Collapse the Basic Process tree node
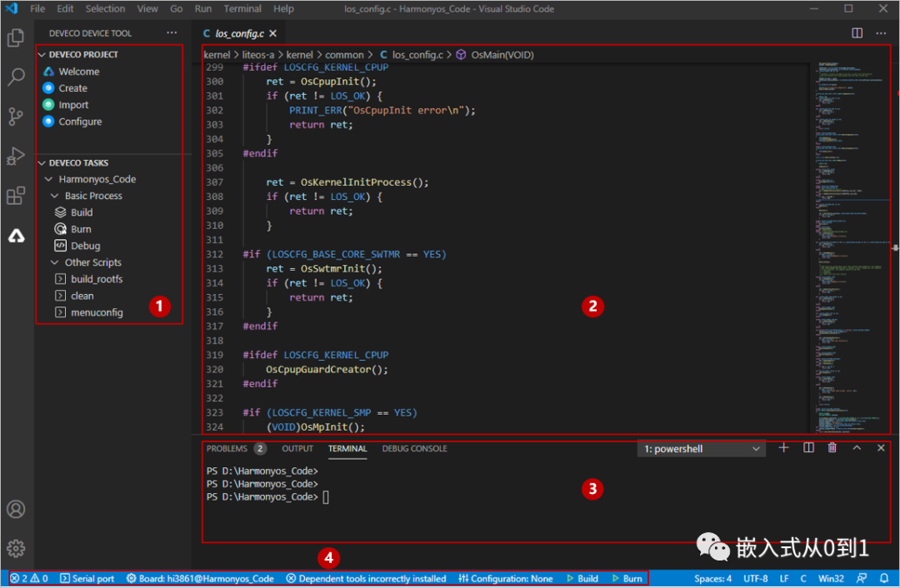This screenshot has width=900, height=588. click(55, 196)
